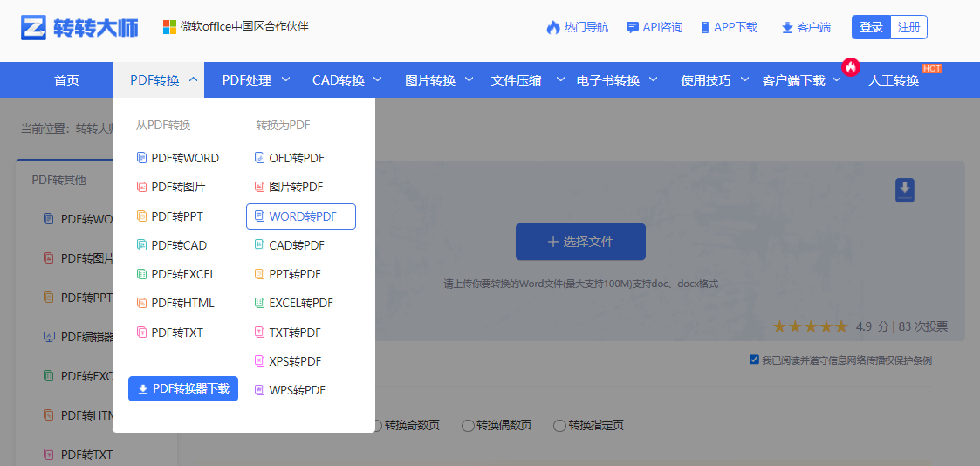The height and width of the screenshot is (466, 980).
Task: Click the PDF转TXT icon in the dropdown menu
Action: (x=142, y=332)
